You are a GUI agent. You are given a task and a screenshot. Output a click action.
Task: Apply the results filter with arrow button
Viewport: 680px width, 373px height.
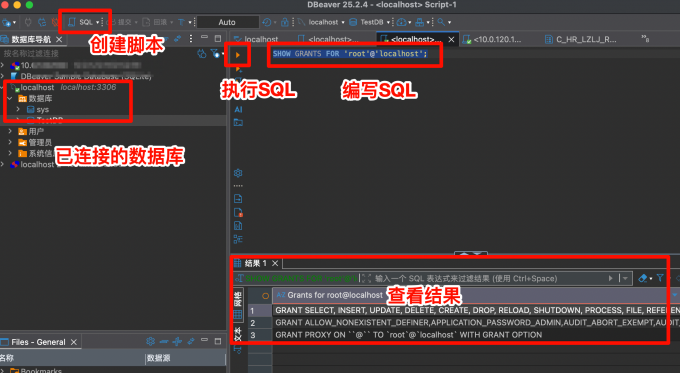click(x=611, y=278)
